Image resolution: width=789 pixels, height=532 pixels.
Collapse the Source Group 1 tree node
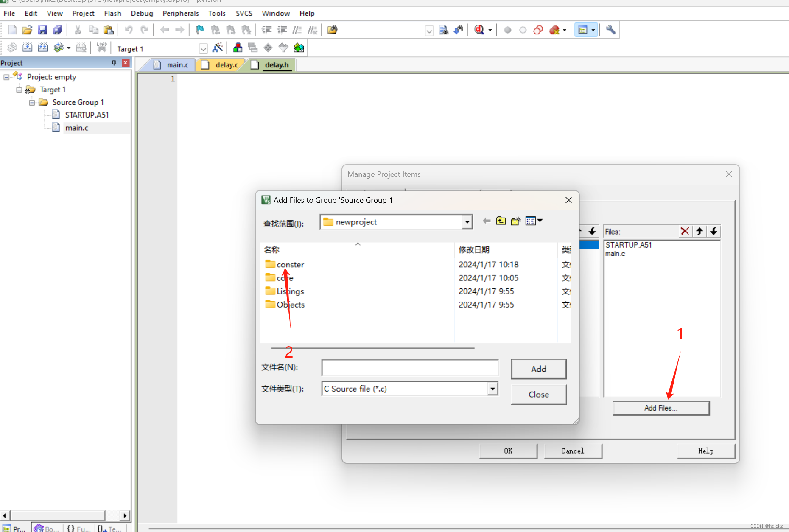pyautogui.click(x=31, y=102)
